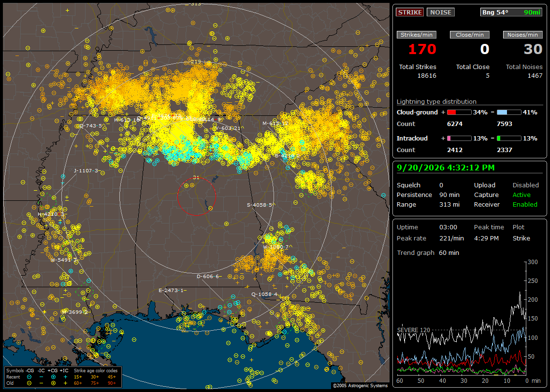Click the Trend graph 60 min plot
This screenshot has height=392, width=550.
[x=462, y=318]
